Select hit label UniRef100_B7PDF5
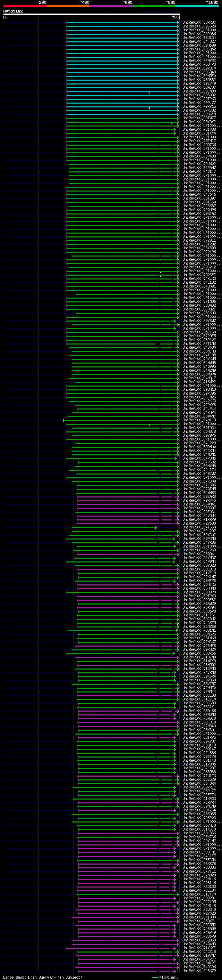Viewport: 222px width, 980px height. pyautogui.click(x=199, y=336)
